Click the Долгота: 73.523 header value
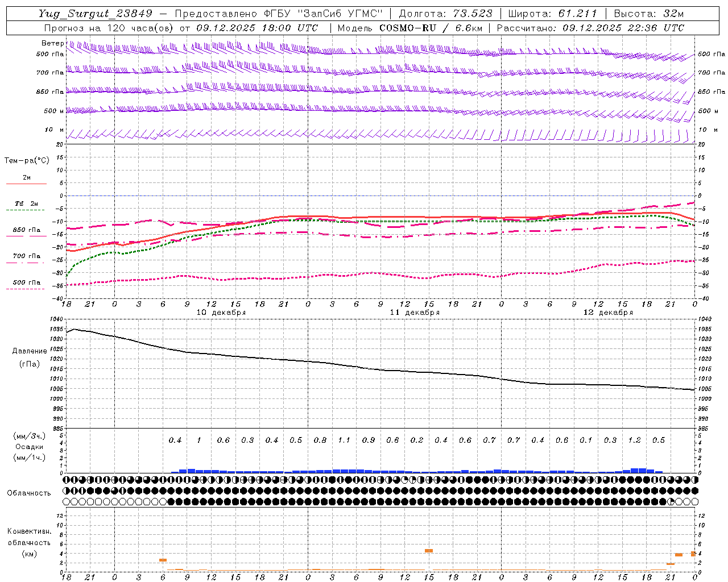The image size is (728, 582). pyautogui.click(x=445, y=14)
